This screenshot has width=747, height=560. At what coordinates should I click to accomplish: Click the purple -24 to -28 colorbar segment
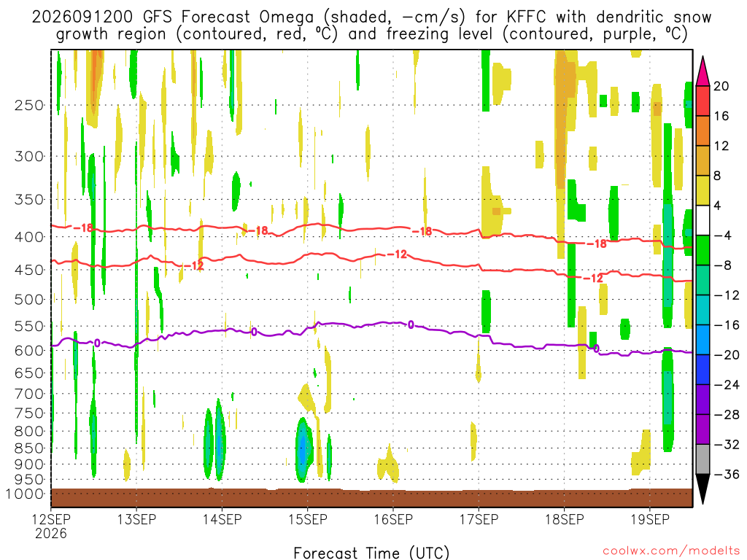pyautogui.click(x=703, y=400)
